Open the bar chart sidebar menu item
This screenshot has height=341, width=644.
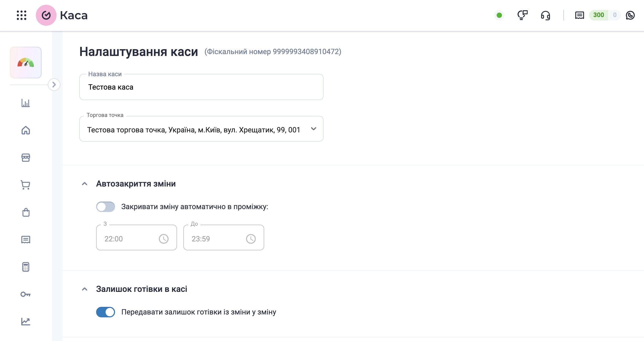tap(25, 103)
